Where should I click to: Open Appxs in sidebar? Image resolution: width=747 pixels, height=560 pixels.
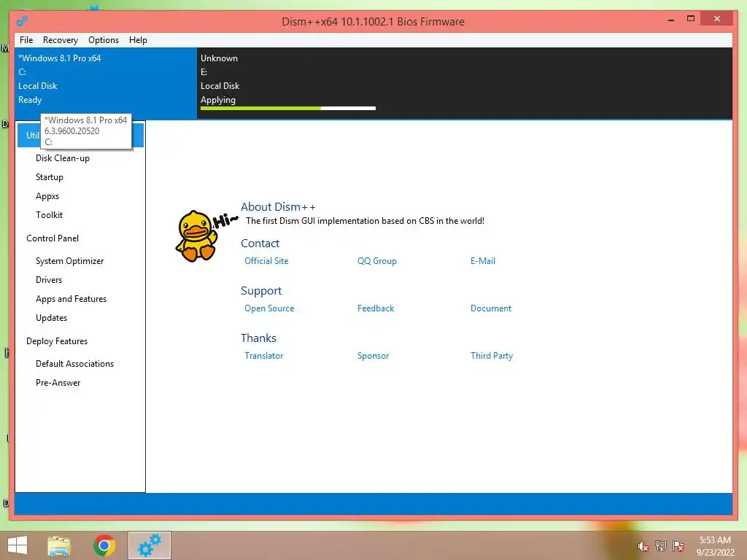[47, 196]
